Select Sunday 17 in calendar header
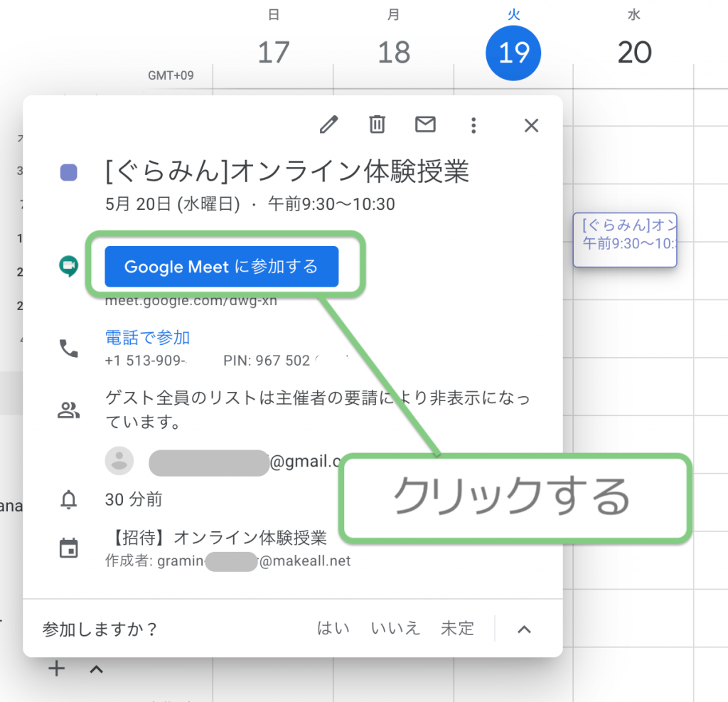728x702 pixels. coord(274,52)
